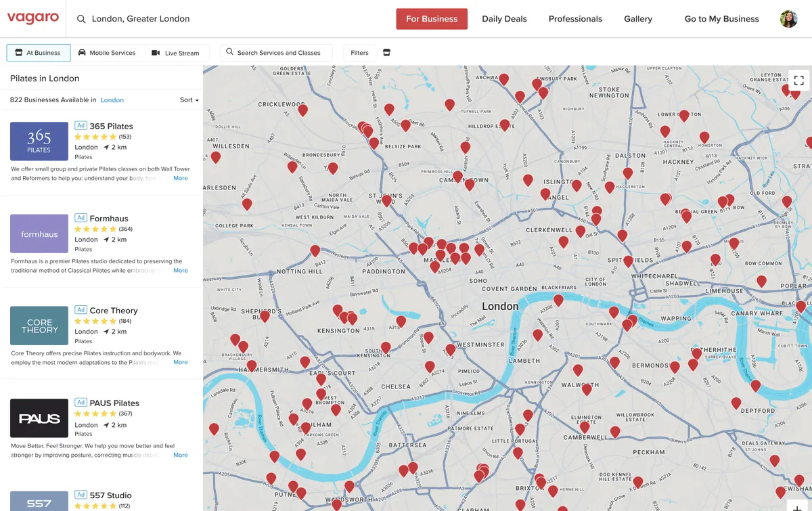This screenshot has width=812, height=511.
Task: Go to My Business
Action: click(721, 19)
